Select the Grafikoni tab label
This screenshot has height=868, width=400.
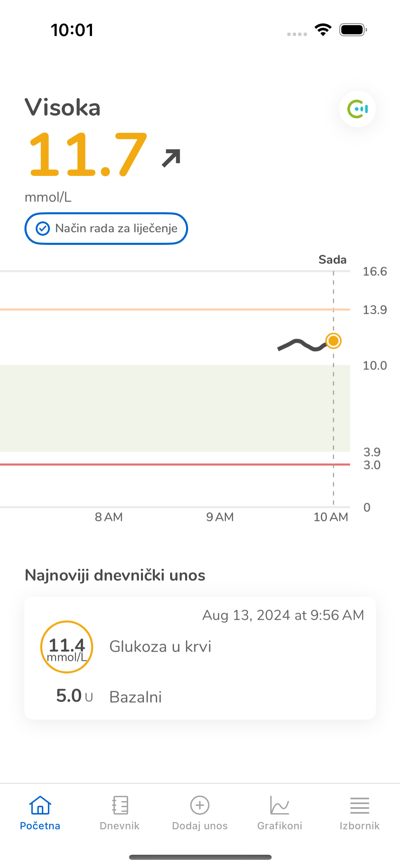tap(279, 826)
